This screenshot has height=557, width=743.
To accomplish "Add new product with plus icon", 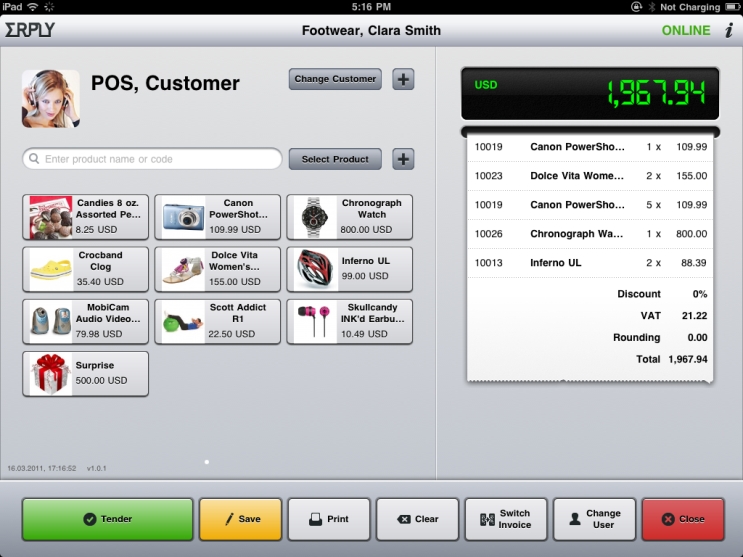I will tap(403, 159).
